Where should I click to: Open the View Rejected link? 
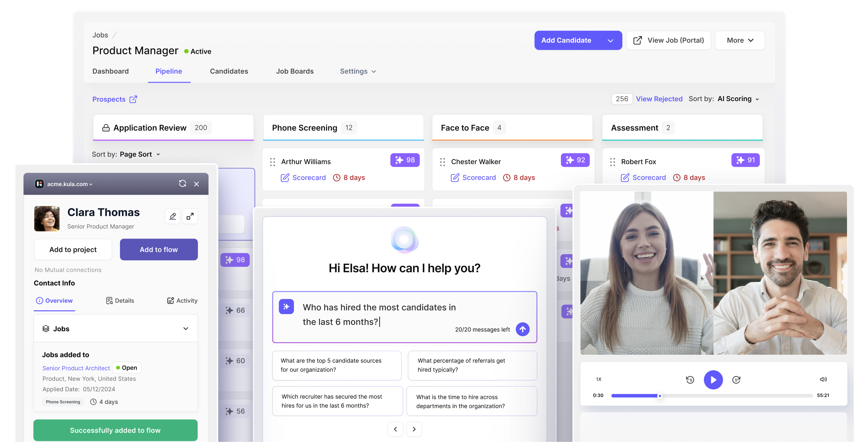point(659,99)
